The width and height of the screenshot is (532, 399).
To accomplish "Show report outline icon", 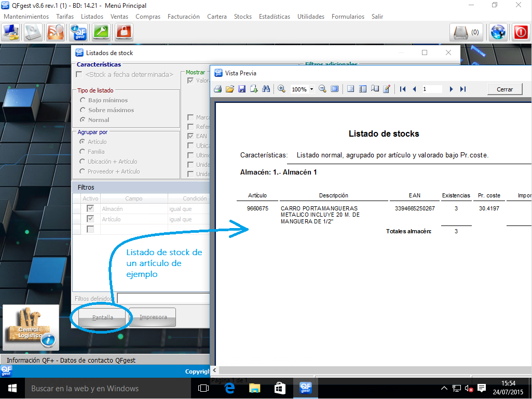I will 350,89.
